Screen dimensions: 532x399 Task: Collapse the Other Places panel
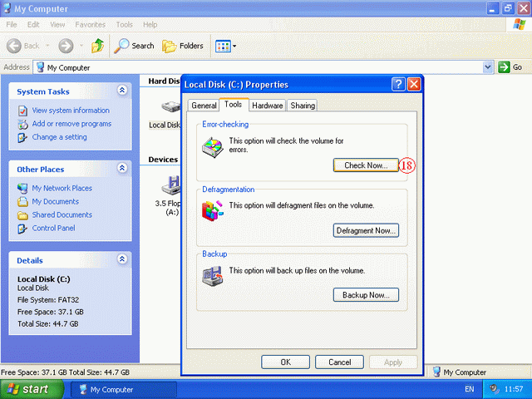(x=122, y=168)
